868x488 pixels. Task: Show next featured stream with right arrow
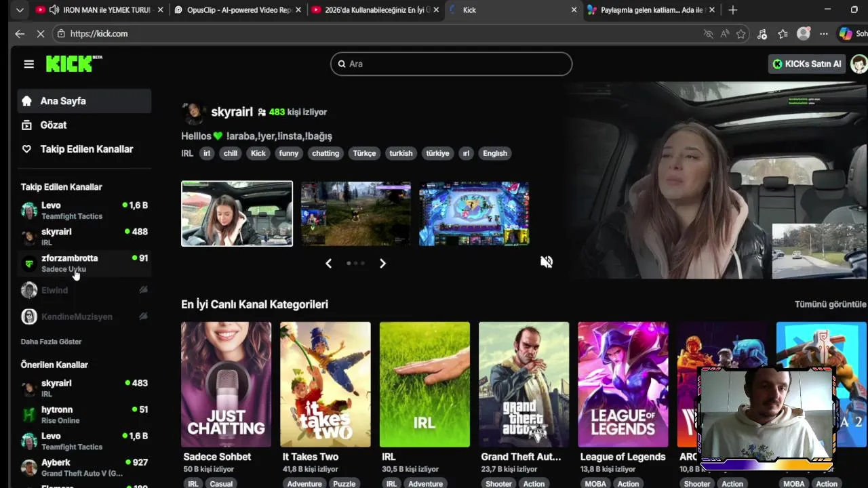point(382,264)
